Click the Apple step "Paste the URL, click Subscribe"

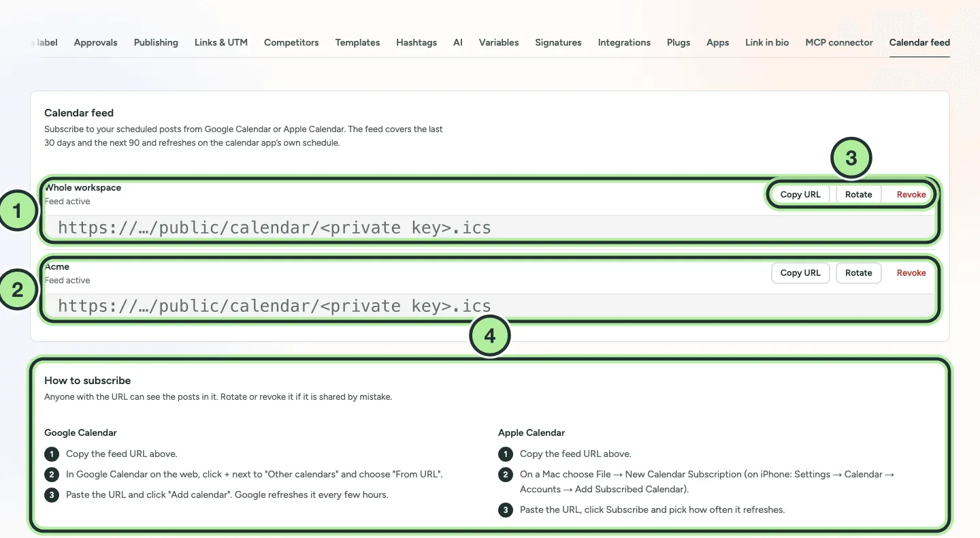(653, 509)
